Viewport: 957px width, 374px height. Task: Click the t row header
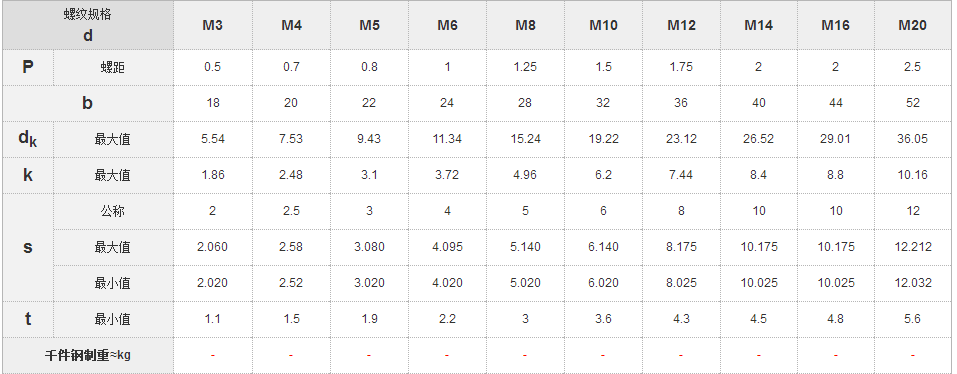click(x=28, y=319)
